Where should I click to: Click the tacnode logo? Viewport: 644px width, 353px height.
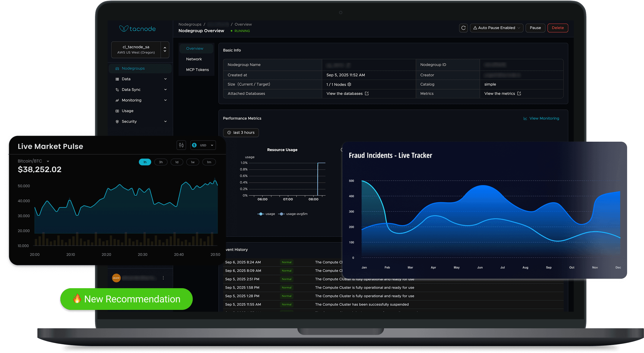(x=138, y=29)
